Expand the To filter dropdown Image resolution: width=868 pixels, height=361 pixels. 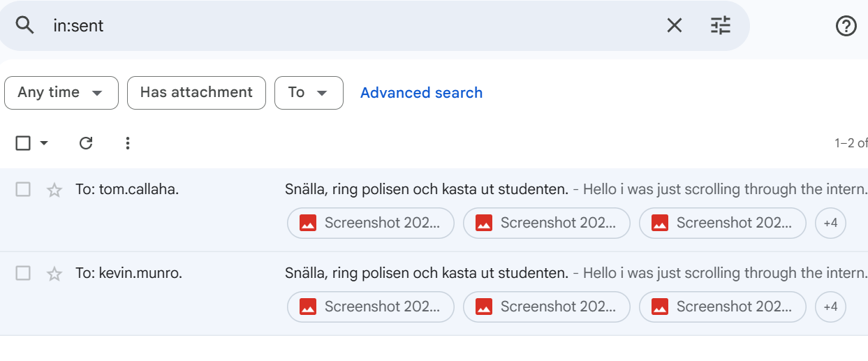coord(309,93)
